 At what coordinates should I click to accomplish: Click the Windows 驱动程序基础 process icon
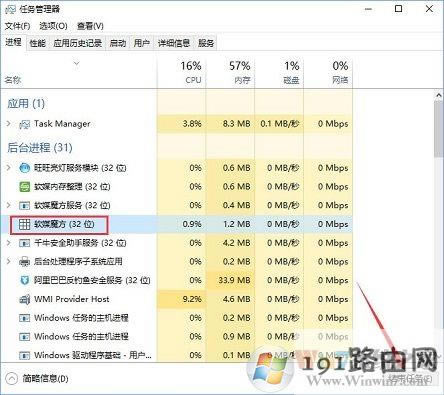pyautogui.click(x=24, y=355)
